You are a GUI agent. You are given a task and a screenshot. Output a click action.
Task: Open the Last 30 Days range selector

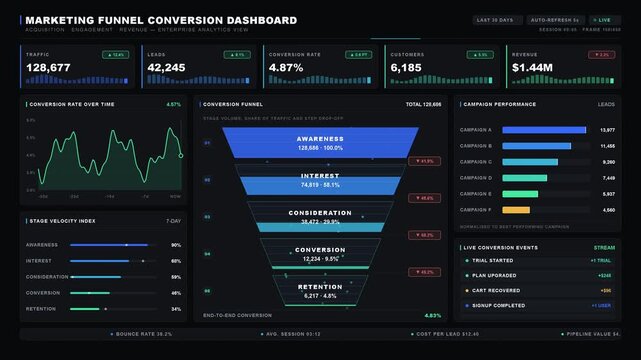[498, 20]
